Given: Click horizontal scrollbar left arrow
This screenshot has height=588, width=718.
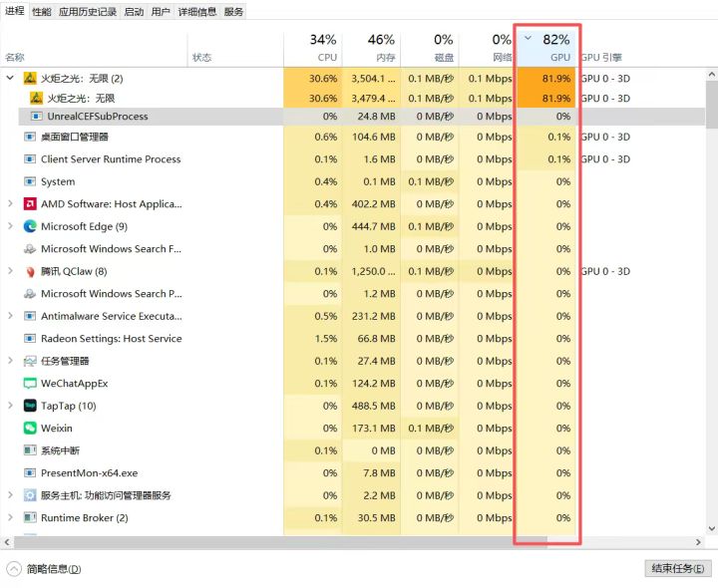Looking at the screenshot, I should pyautogui.click(x=6, y=542).
